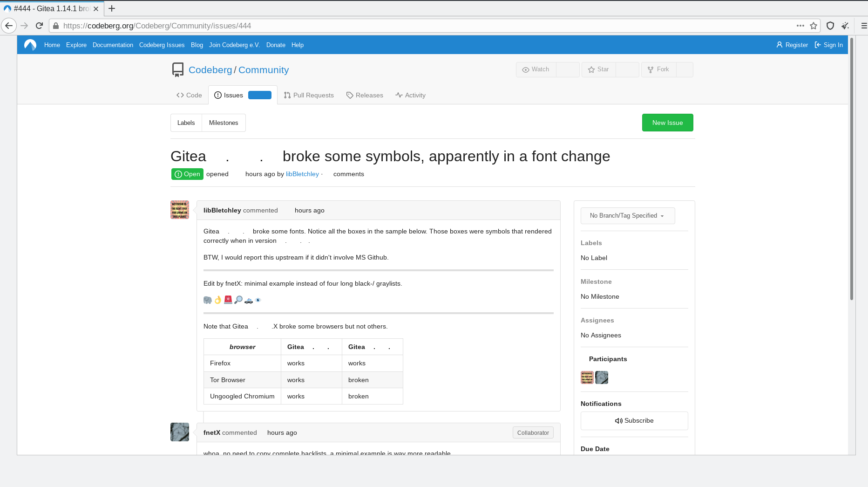Click Help in the navbar
Screen dimensions: 868x487
point(298,45)
